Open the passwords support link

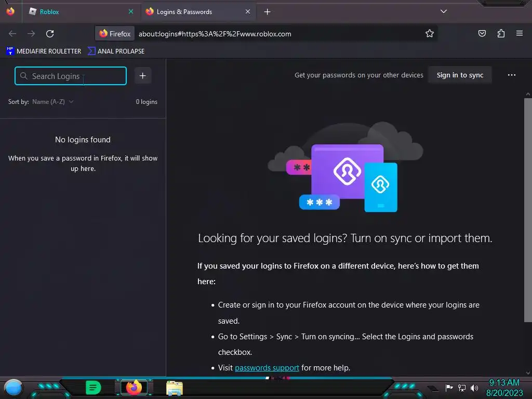[267, 368]
